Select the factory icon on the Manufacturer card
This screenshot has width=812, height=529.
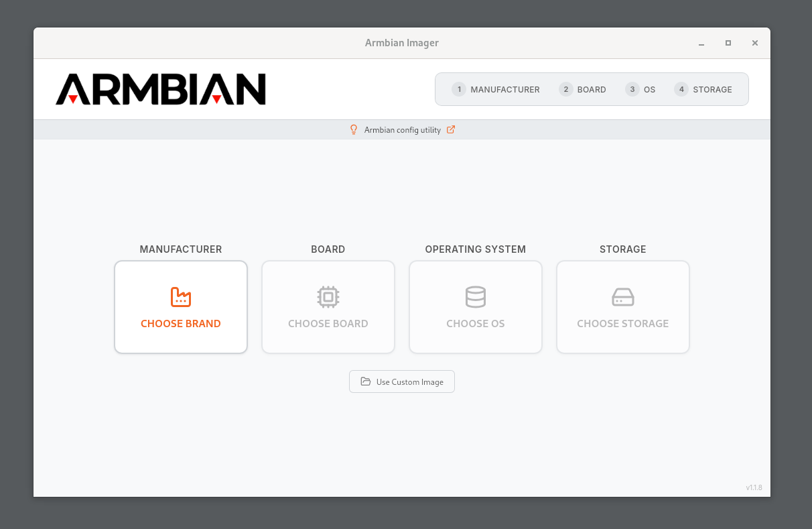click(181, 296)
